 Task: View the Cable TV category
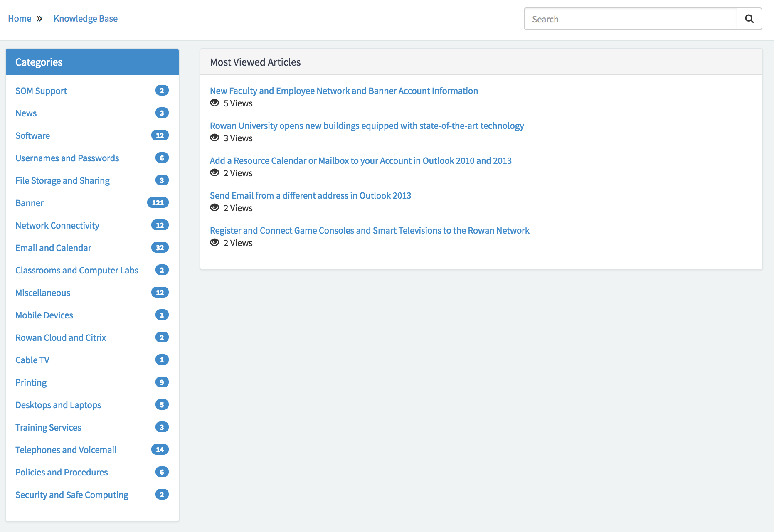(32, 360)
